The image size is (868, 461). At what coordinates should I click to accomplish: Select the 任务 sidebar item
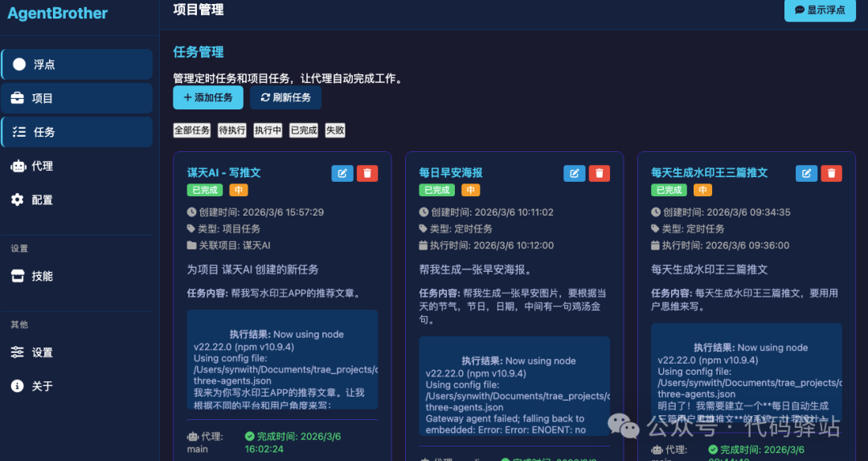77,132
